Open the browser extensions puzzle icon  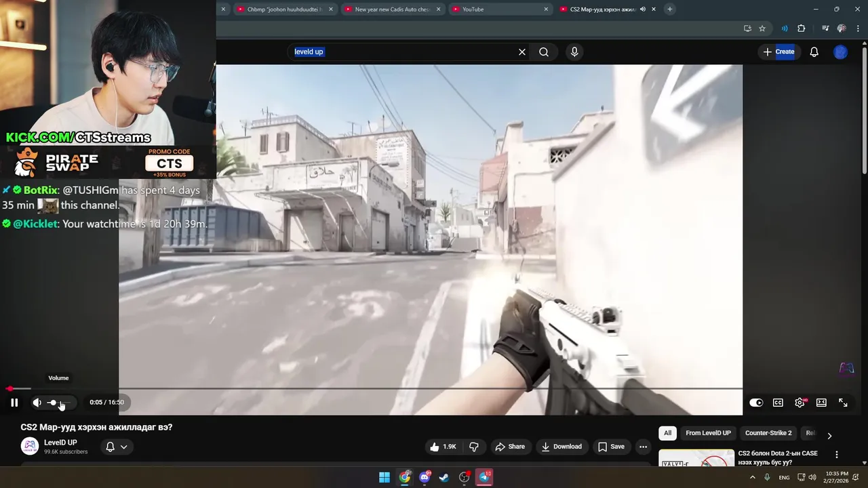click(802, 28)
